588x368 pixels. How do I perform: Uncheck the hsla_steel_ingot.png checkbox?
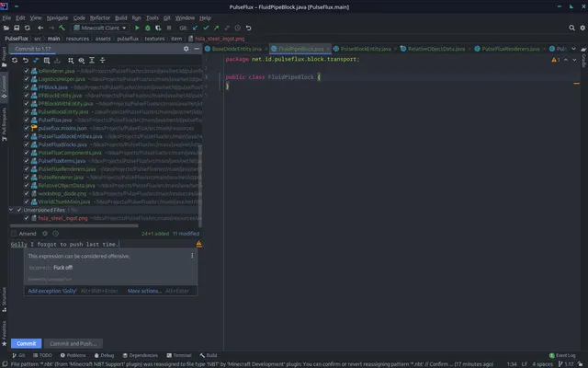click(27, 218)
